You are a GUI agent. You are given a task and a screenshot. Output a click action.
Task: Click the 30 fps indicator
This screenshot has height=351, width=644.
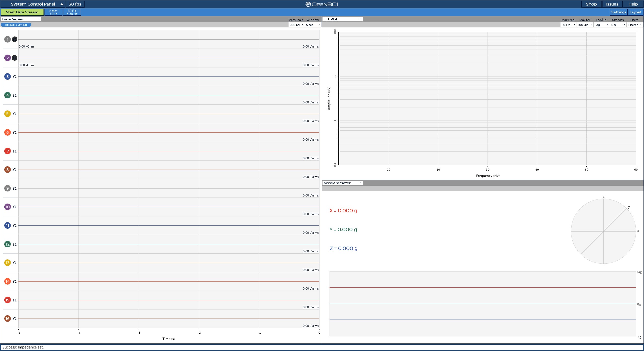point(75,4)
